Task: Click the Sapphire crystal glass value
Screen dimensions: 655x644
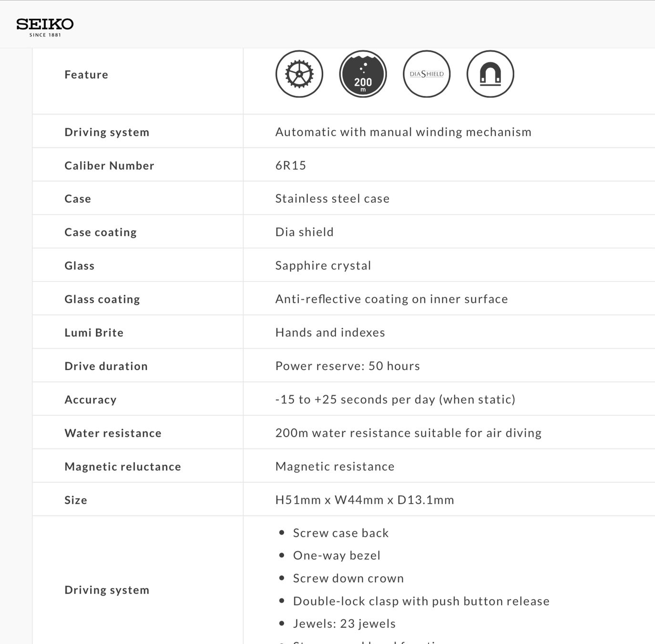Action: [323, 266]
